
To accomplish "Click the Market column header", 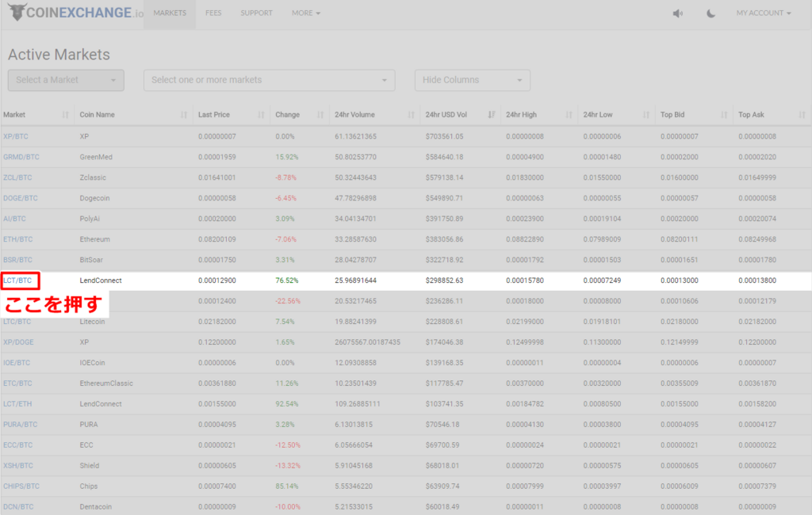I will [14, 115].
